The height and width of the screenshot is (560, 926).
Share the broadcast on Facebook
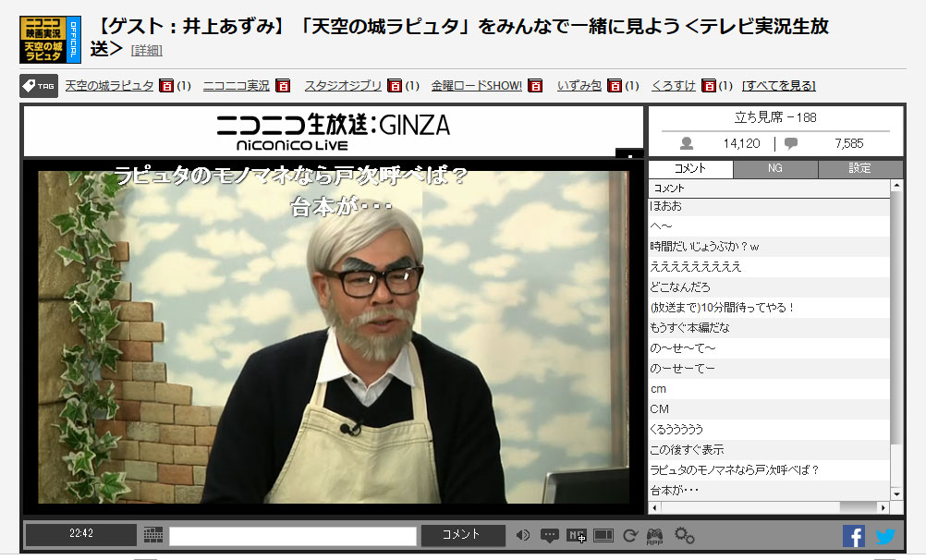pos(853,536)
